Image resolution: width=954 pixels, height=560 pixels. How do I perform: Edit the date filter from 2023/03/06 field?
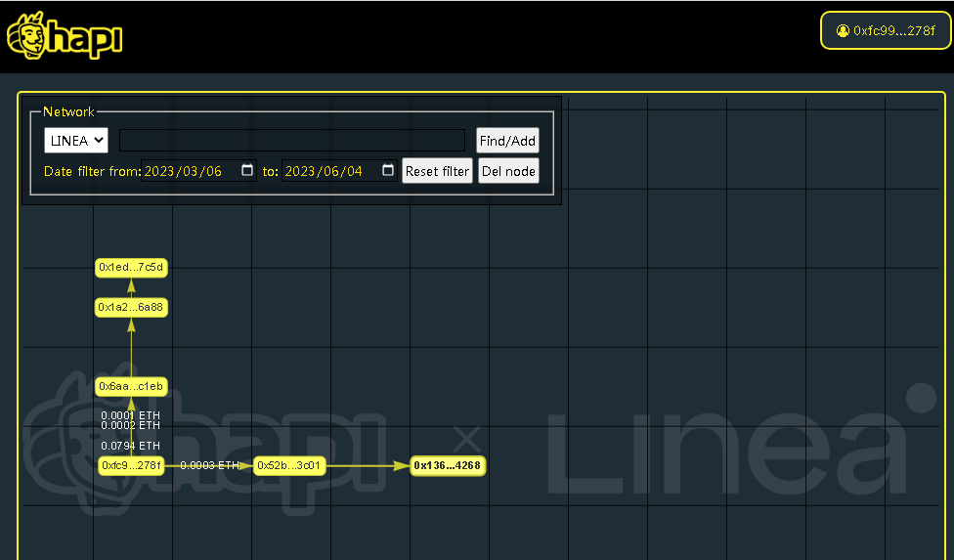(199, 171)
